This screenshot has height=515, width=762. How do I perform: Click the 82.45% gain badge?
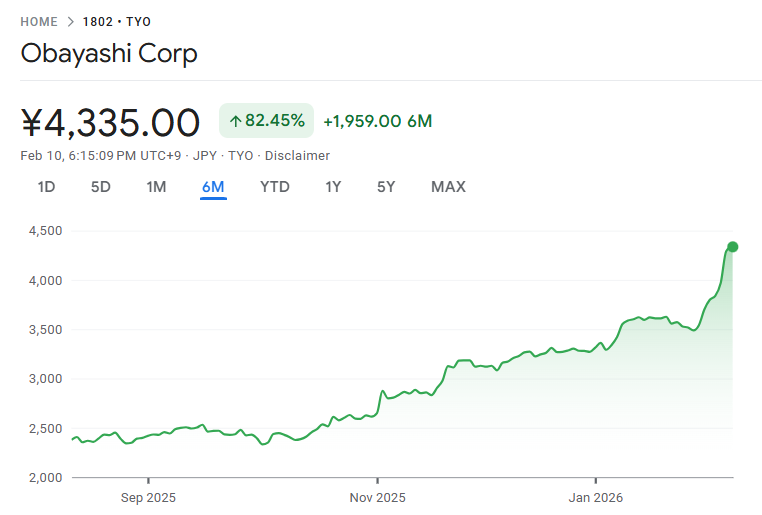tap(266, 121)
